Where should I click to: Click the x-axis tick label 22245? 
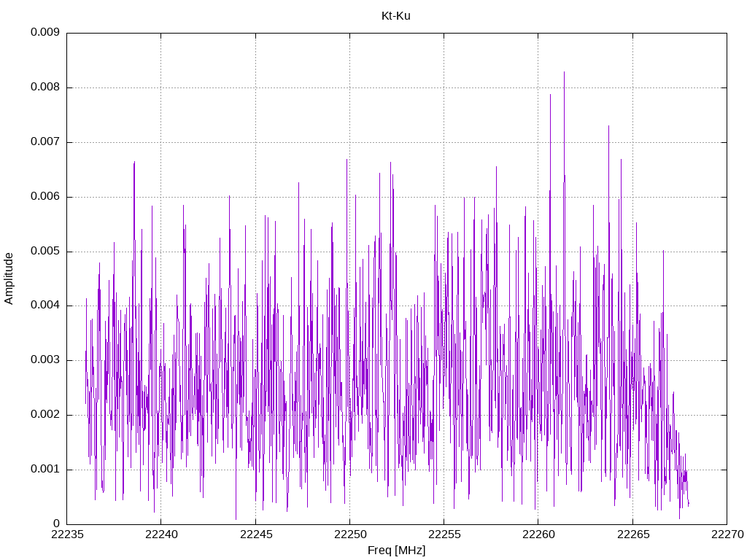pos(256,534)
